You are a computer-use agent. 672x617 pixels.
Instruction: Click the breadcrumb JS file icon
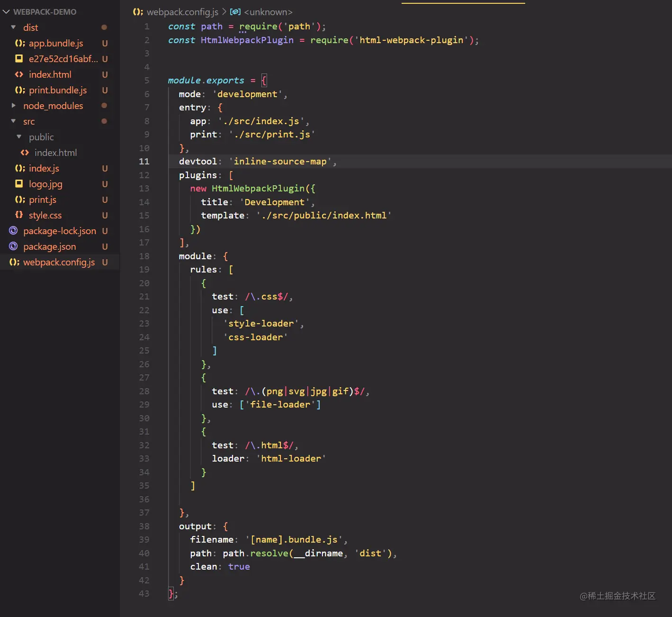pos(138,12)
